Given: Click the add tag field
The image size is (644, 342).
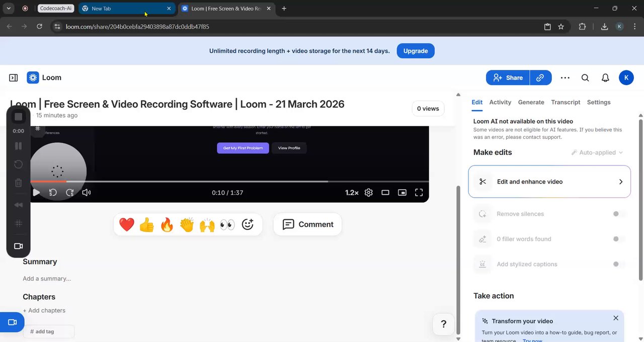Looking at the screenshot, I should click(x=48, y=331).
